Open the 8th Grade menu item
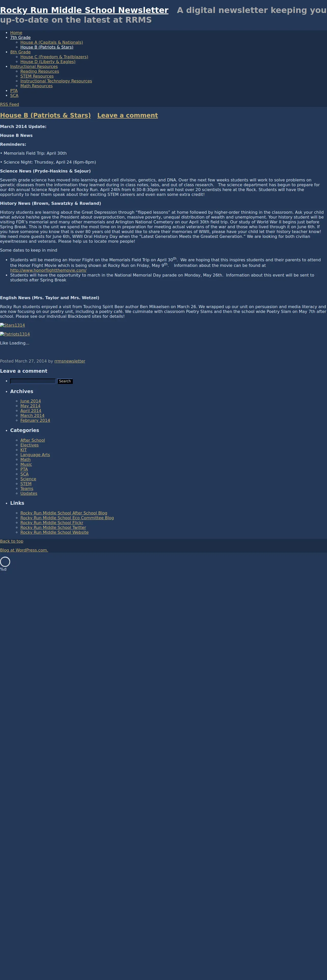This screenshot has height=980, width=327. [x=20, y=52]
